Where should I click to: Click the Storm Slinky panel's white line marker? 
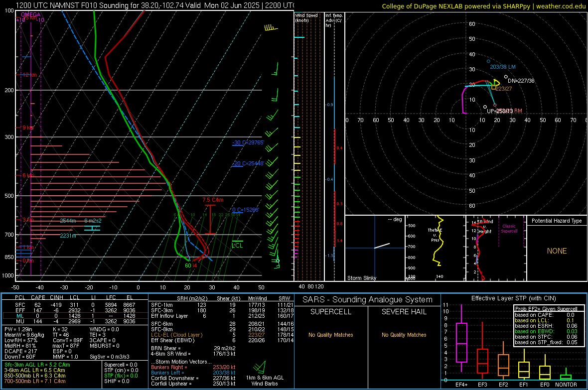click(382, 246)
